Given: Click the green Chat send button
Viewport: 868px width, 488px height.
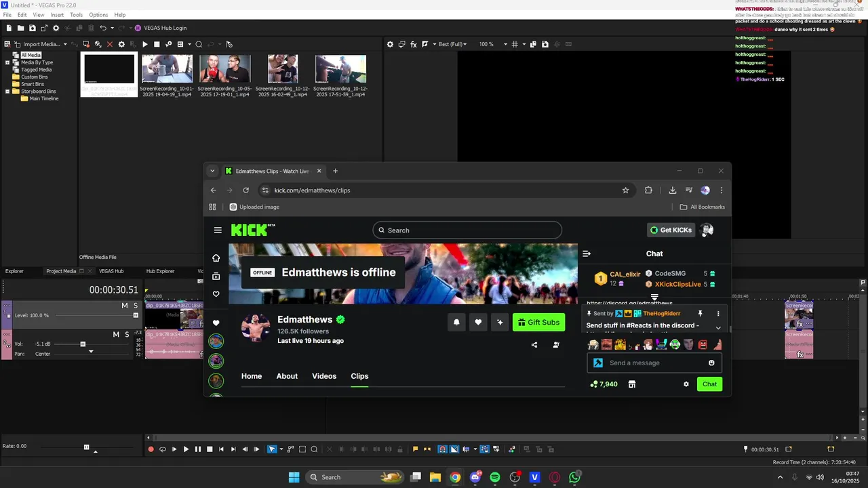Looking at the screenshot, I should pos(709,384).
